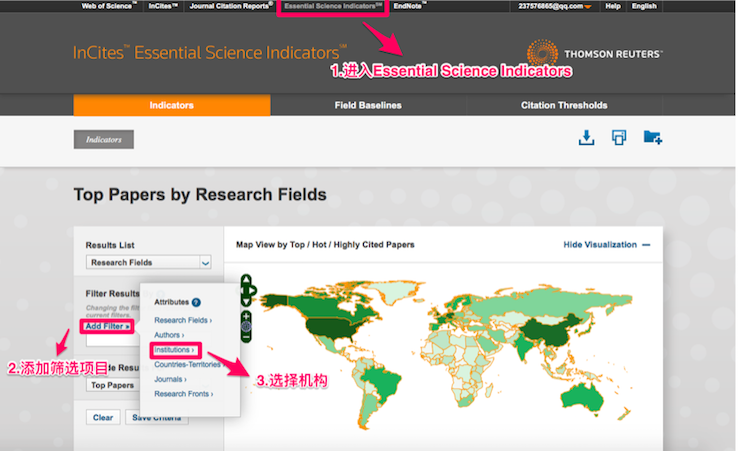740x451 pixels.
Task: Switch to the Citation Thresholds tab
Action: (x=563, y=105)
